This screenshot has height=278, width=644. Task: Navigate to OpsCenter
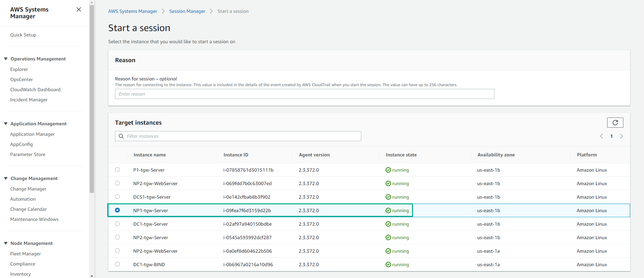pos(22,79)
